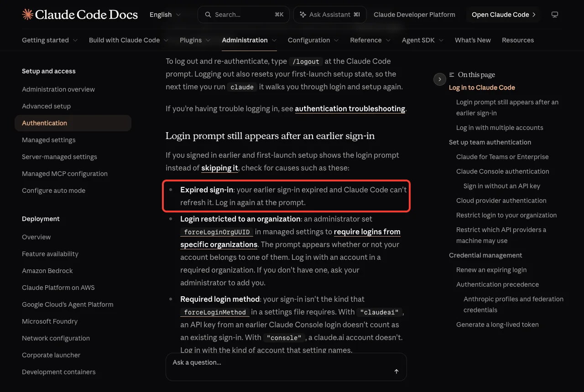Jump to Set up team authentication section
The width and height of the screenshot is (584, 392).
click(490, 142)
